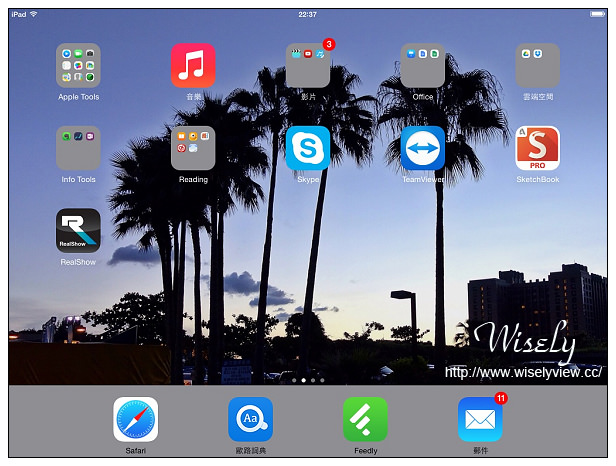Viewport: 616px width, 466px height.
Task: Tap the iPad carrier text
Action: [19, 15]
